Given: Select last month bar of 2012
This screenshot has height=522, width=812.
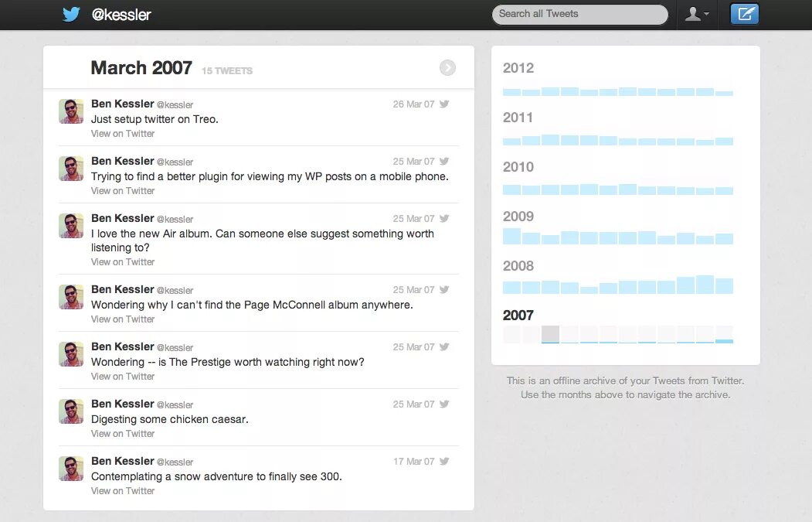Looking at the screenshot, I should 724,93.
